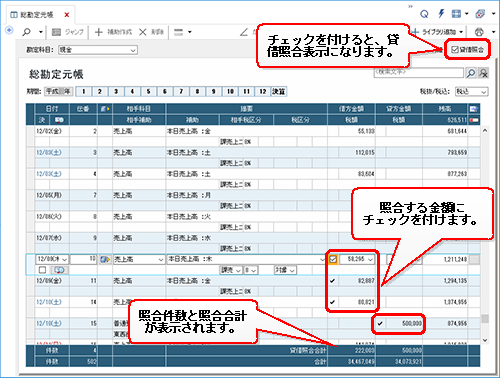
Task: Click the 相手科目 column header
Action: (139, 109)
